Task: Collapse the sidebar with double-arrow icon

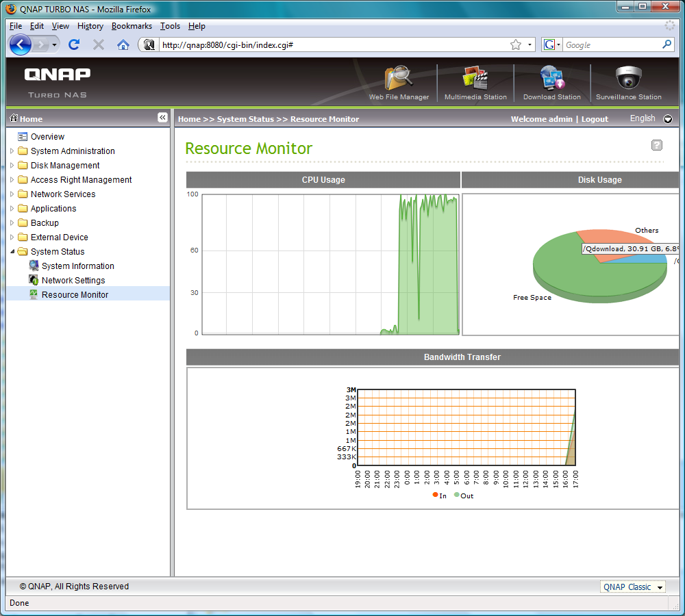Action: tap(162, 118)
